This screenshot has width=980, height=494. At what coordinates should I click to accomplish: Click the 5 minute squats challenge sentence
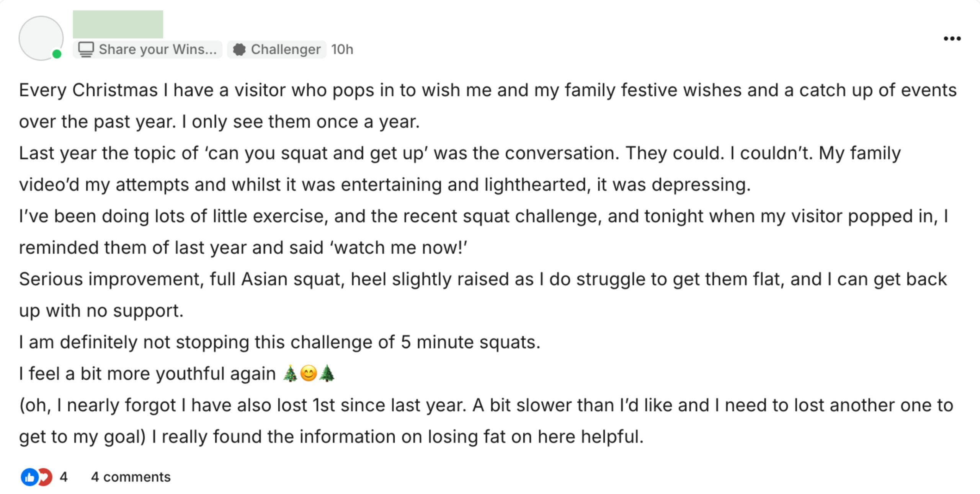coord(279,342)
